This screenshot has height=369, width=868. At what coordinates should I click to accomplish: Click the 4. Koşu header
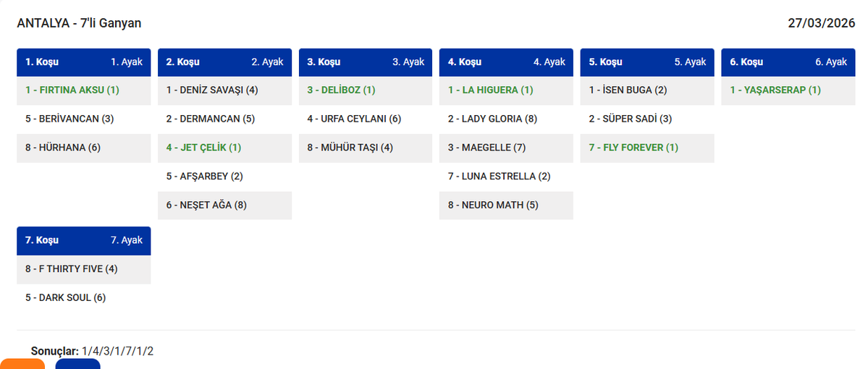506,62
